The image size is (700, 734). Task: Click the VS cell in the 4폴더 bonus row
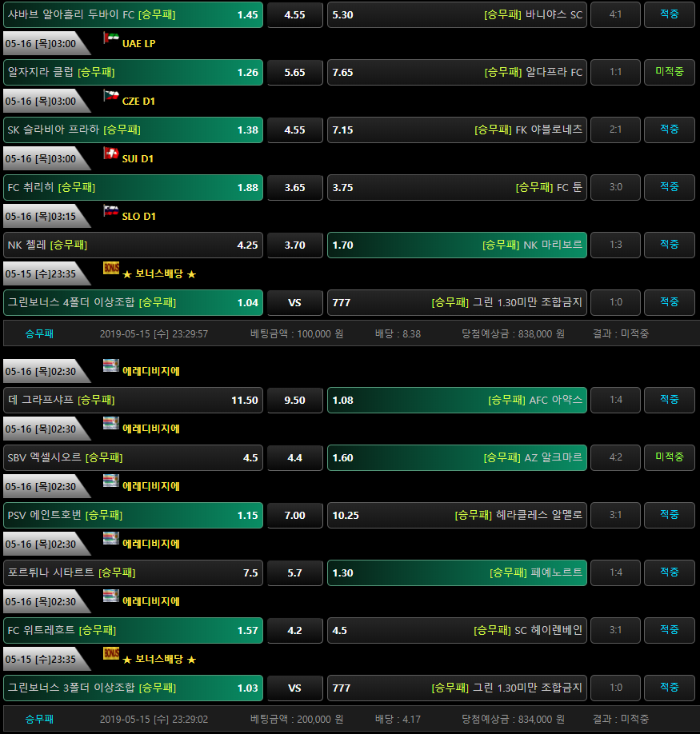coord(294,303)
